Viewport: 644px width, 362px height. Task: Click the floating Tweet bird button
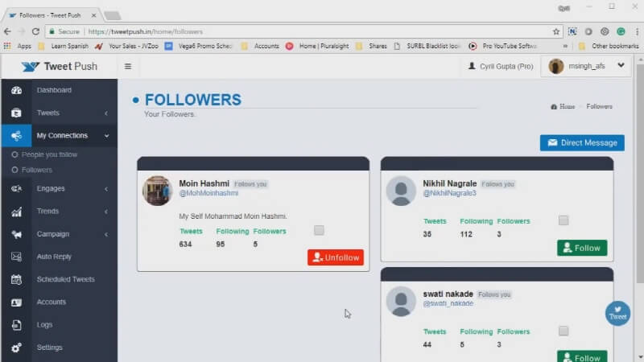click(x=617, y=313)
